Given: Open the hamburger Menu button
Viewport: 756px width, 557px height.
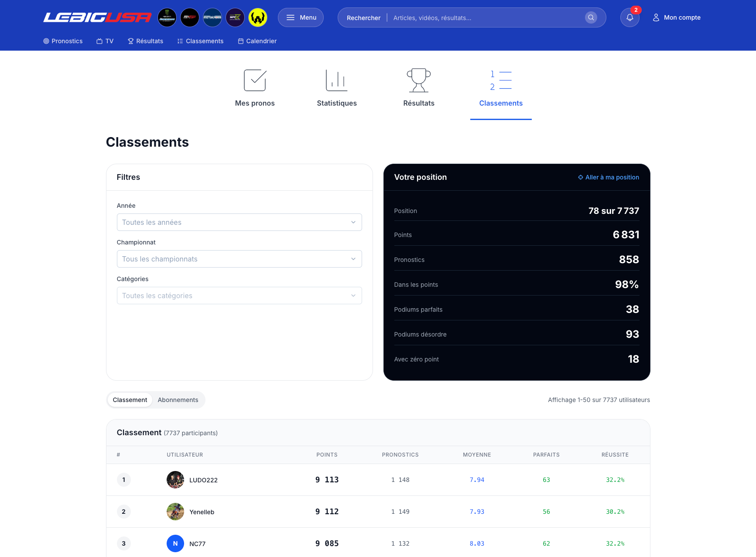Looking at the screenshot, I should tap(301, 17).
